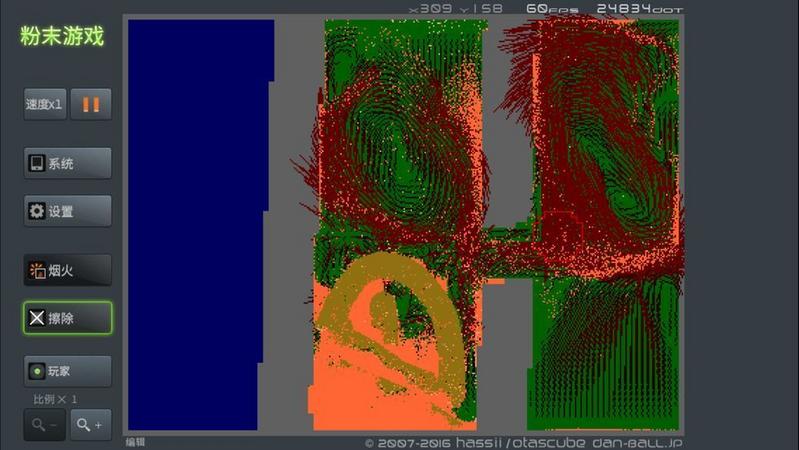Pause the simulation with the orange pause button
This screenshot has height=450, width=799.
(91, 104)
